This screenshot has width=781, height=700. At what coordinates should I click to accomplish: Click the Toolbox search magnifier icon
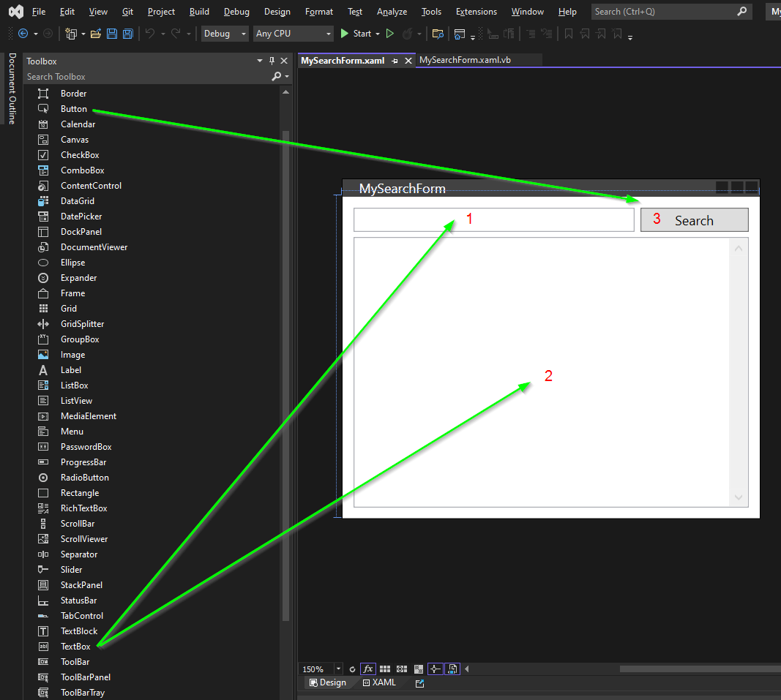pyautogui.click(x=277, y=77)
